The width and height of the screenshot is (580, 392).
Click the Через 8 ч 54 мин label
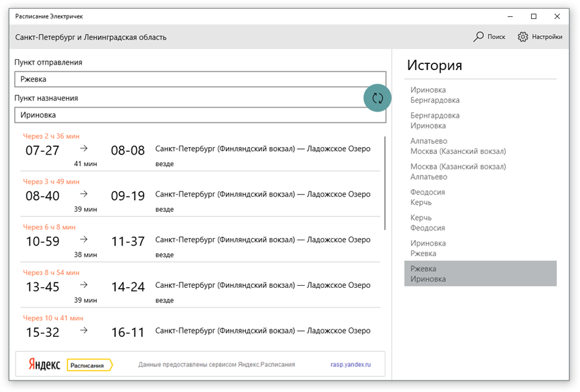click(x=51, y=272)
